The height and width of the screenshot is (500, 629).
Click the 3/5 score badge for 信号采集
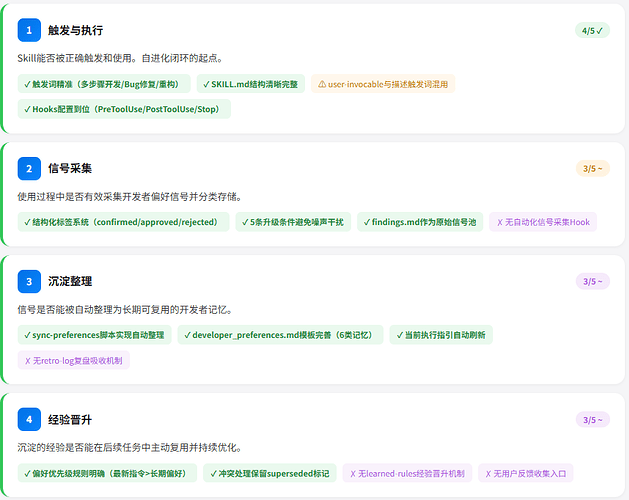click(x=592, y=169)
